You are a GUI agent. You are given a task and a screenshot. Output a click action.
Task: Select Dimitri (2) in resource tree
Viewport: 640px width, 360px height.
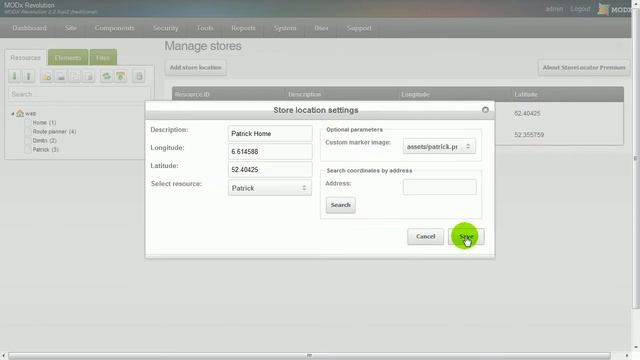(44, 140)
